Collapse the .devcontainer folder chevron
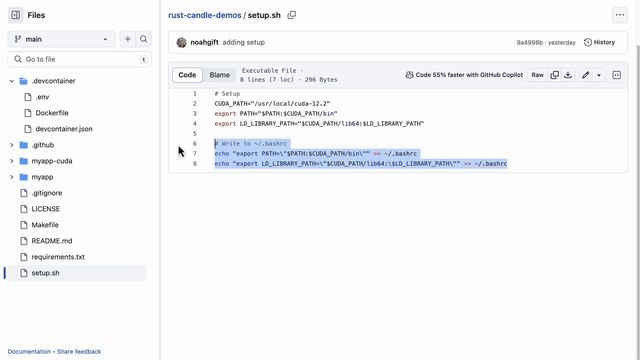640x360 pixels. pos(11,81)
